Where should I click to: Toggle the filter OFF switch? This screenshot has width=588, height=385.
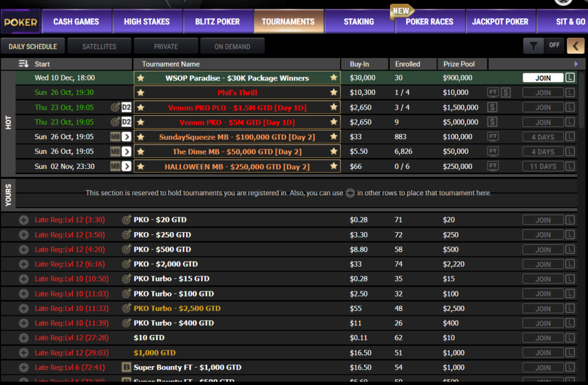(x=556, y=45)
